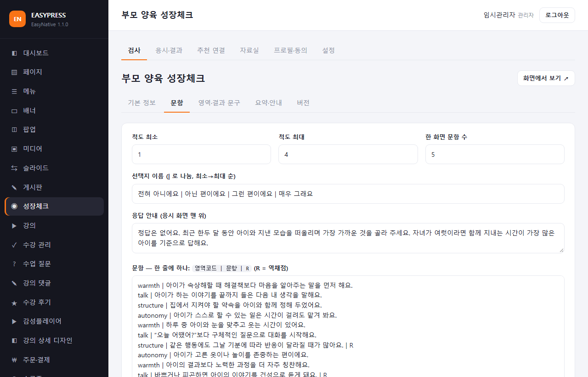Image resolution: width=588 pixels, height=377 pixels.
Task: Click the 페이지 sidebar icon
Action: 14,72
